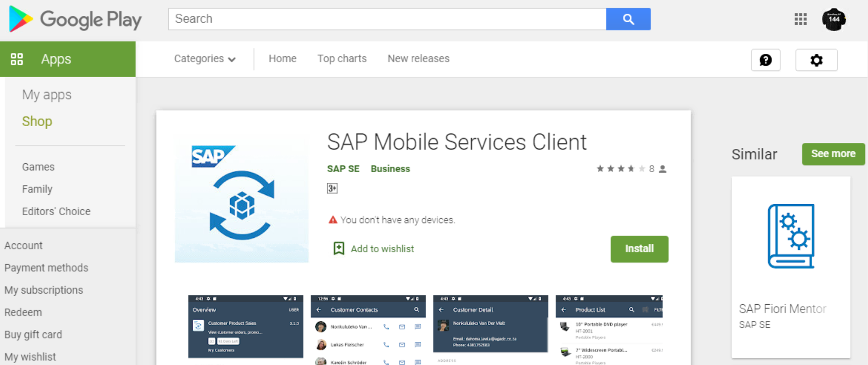Click the green Install button
Viewport: 868px width, 365px height.
tap(639, 249)
